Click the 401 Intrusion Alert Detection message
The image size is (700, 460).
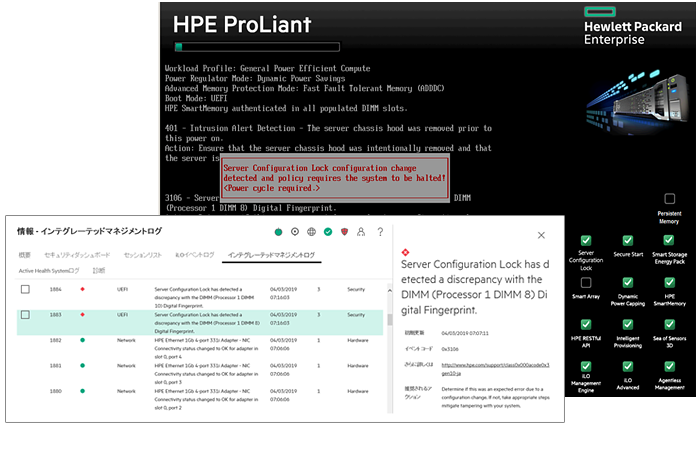(328, 133)
